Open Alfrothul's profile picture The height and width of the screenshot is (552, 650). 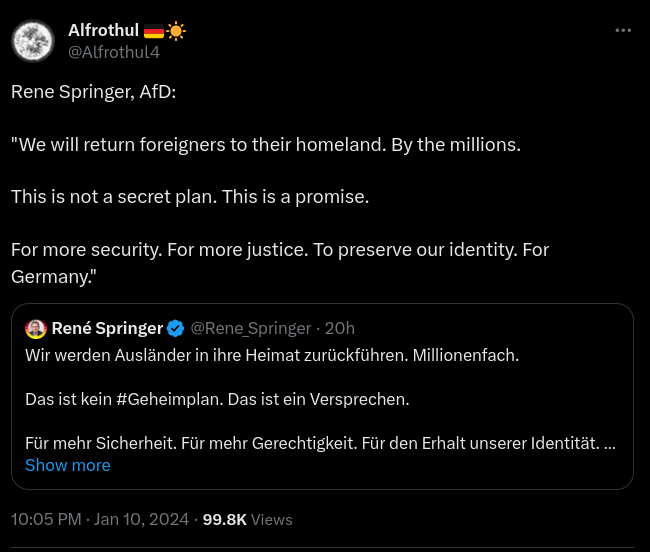point(33,41)
